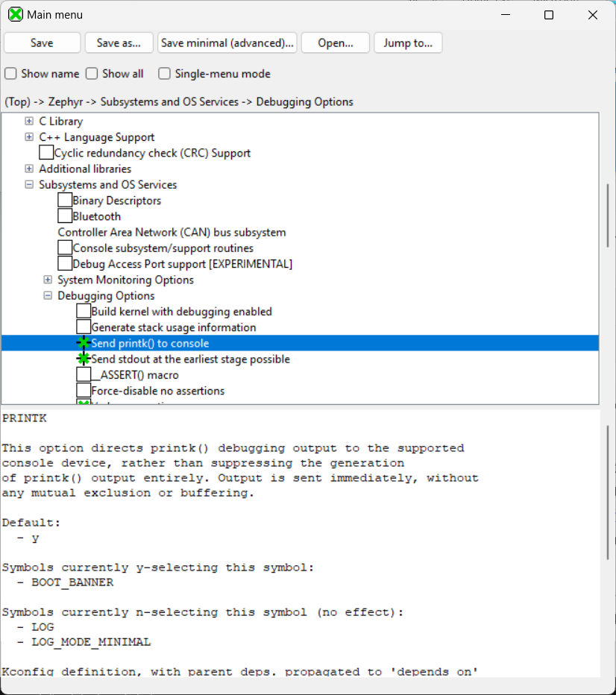Check Debug Access Port support

[65, 263]
